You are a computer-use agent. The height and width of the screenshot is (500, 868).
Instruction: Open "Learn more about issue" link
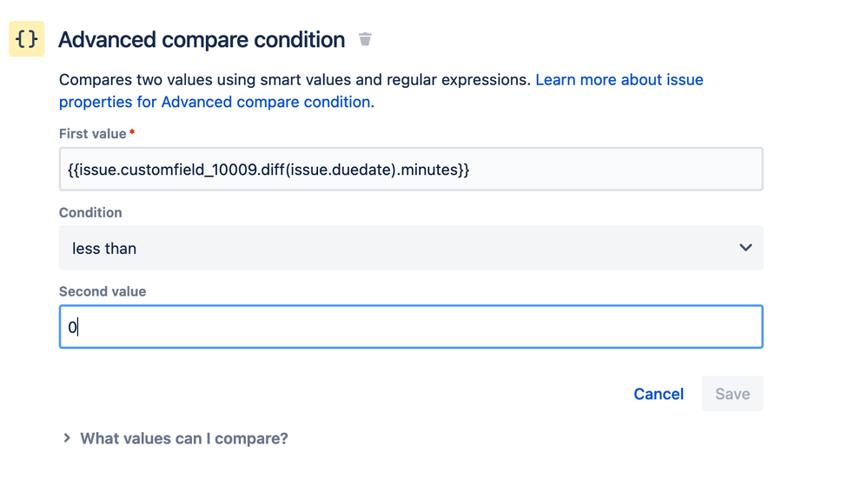[x=619, y=80]
